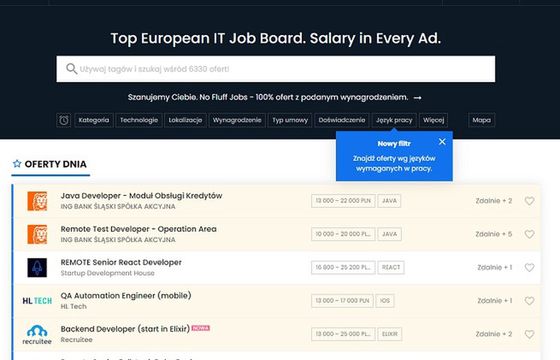
Task: Favorite the Remote Test Developer heart
Action: pos(529,234)
